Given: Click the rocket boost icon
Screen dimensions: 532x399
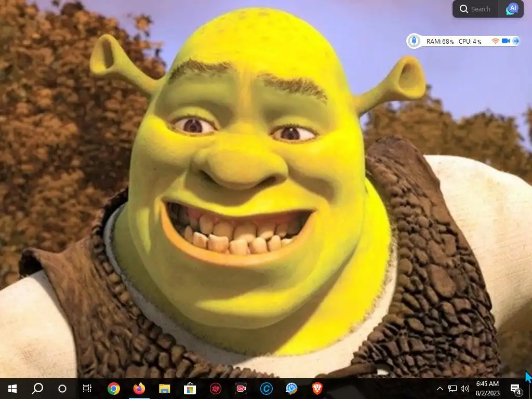Looking at the screenshot, I should 414,41.
